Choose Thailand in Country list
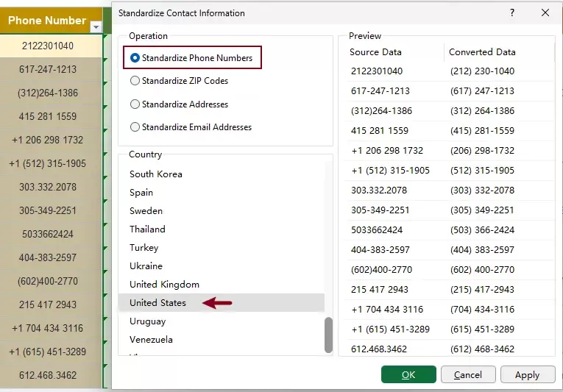The width and height of the screenshot is (563, 392). [222, 229]
